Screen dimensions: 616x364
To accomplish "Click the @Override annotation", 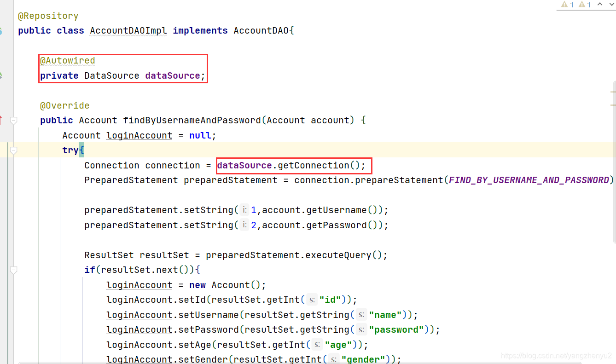I will [65, 106].
